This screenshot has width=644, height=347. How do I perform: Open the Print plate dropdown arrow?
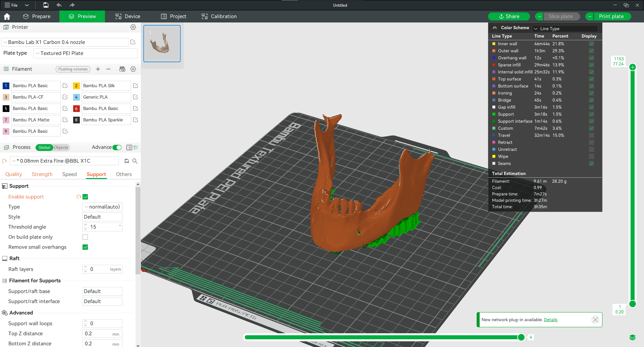(590, 16)
